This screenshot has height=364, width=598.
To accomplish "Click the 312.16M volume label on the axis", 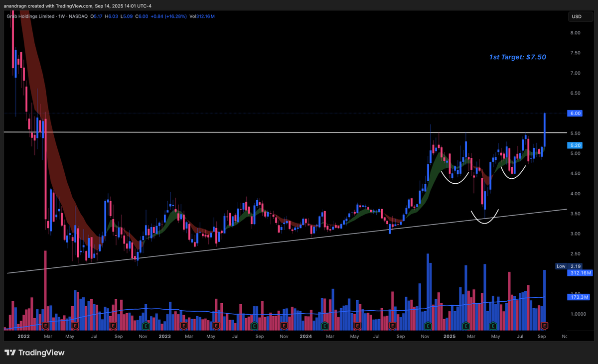I will (580, 273).
